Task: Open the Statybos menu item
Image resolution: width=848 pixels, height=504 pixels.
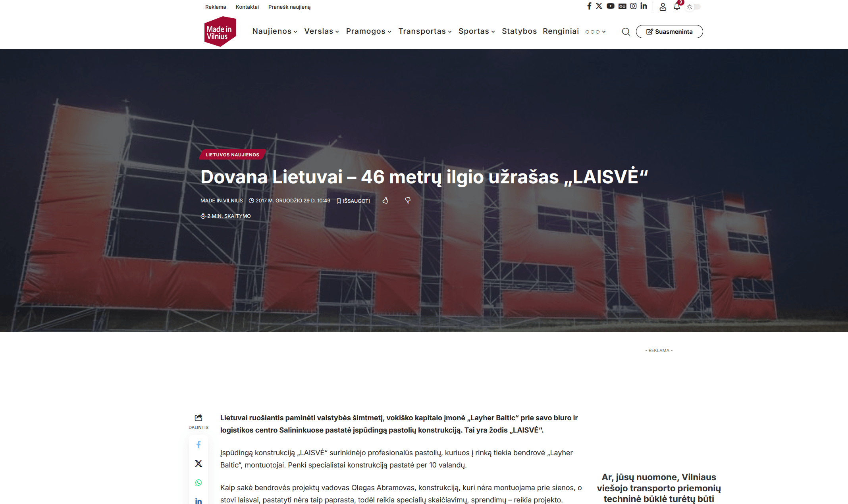Action: tap(519, 31)
